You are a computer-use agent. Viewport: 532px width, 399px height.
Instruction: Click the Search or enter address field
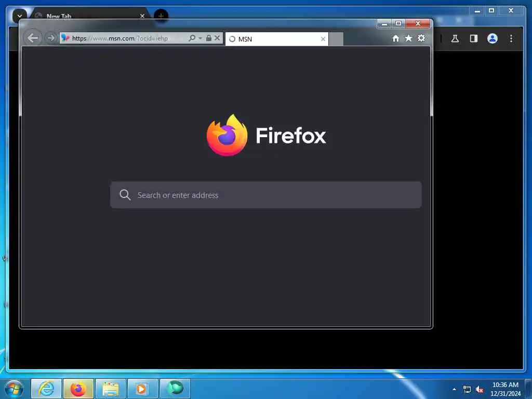pyautogui.click(x=265, y=195)
